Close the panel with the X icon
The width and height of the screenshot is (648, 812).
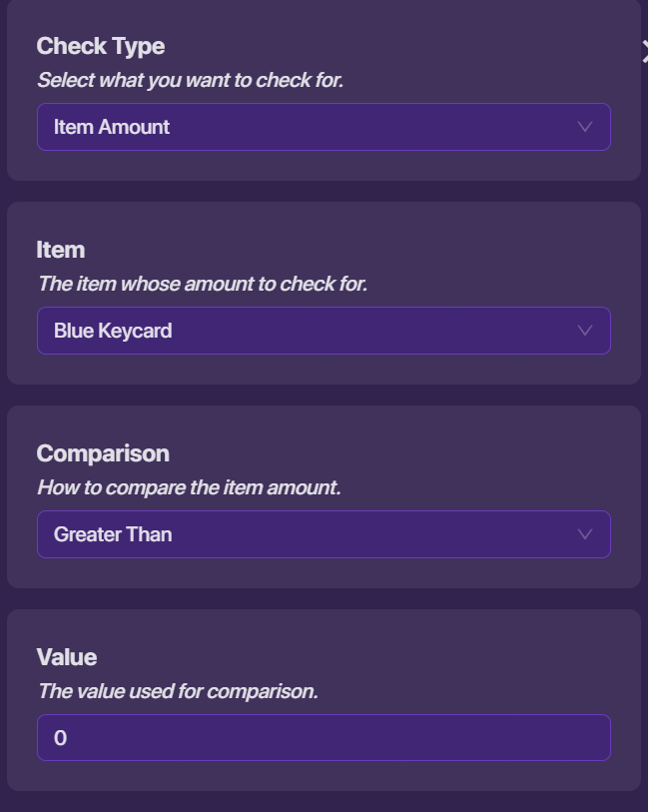point(644,53)
